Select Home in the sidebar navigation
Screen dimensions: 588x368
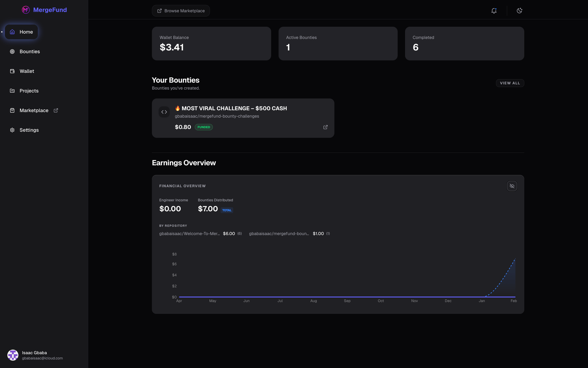[x=21, y=32]
